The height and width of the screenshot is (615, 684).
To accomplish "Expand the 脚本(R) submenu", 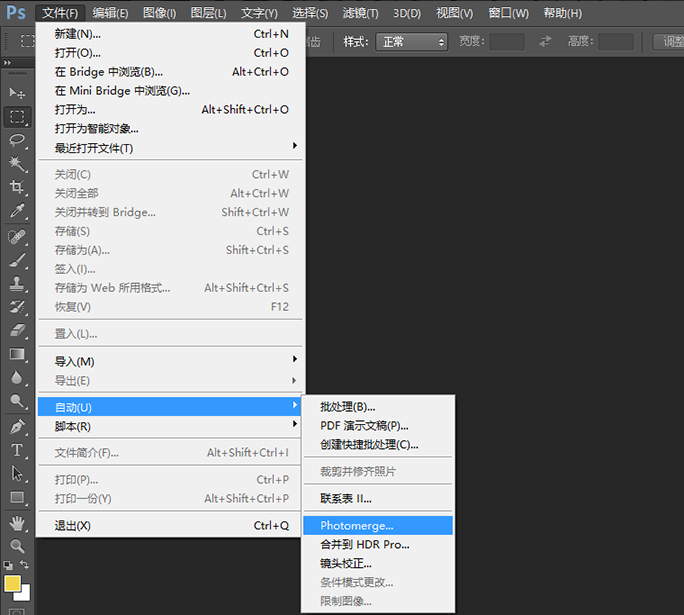I will click(170, 426).
